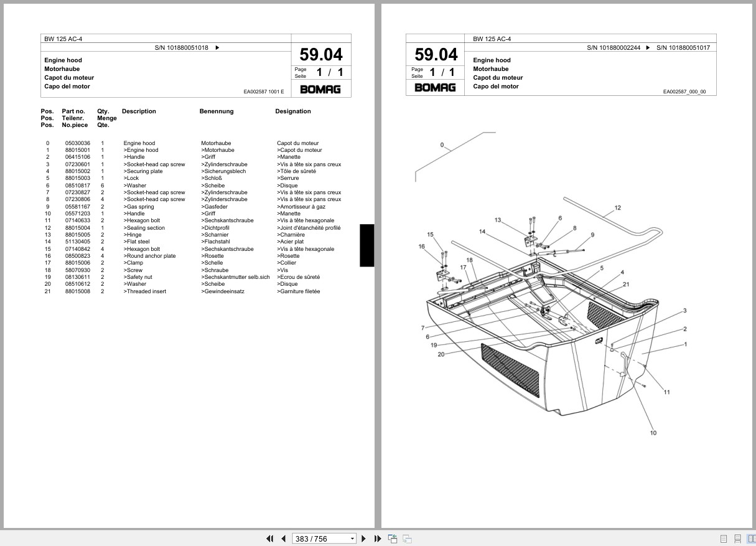Click part number 08510817 washer row
The height and width of the screenshot is (546, 756).
[x=78, y=186]
